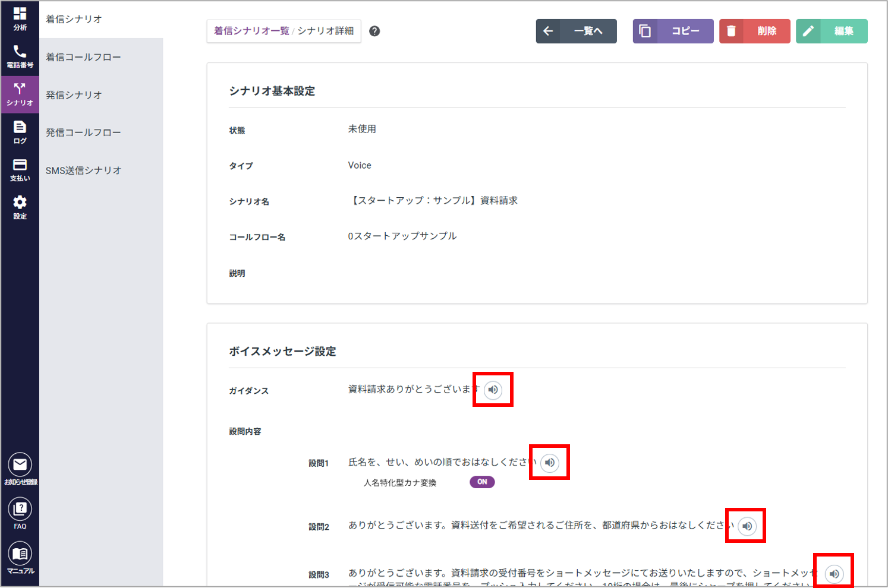Go to 着信コールフロー menu item
Viewport: 888px width, 588px height.
[x=83, y=57]
